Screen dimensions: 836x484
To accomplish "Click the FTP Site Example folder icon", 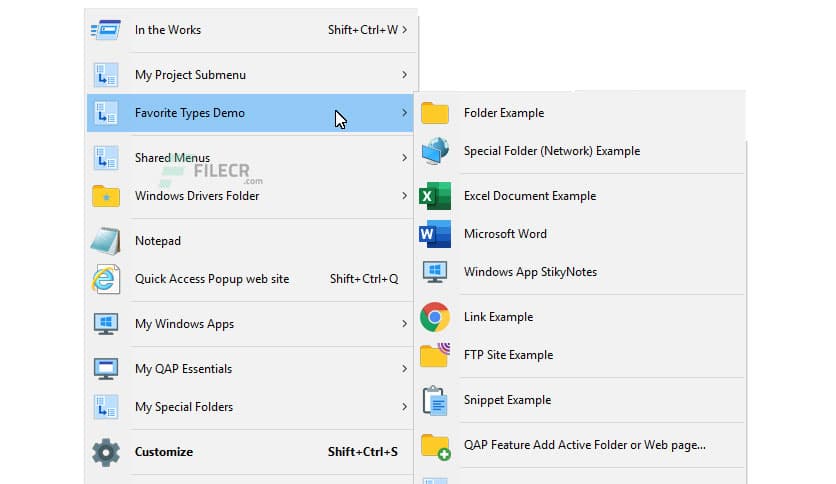I will click(x=435, y=355).
